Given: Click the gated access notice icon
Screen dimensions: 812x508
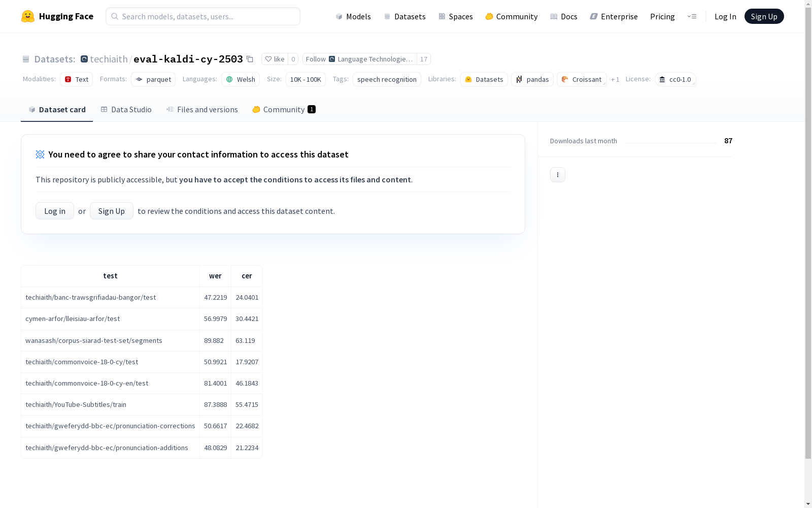Looking at the screenshot, I should point(40,154).
